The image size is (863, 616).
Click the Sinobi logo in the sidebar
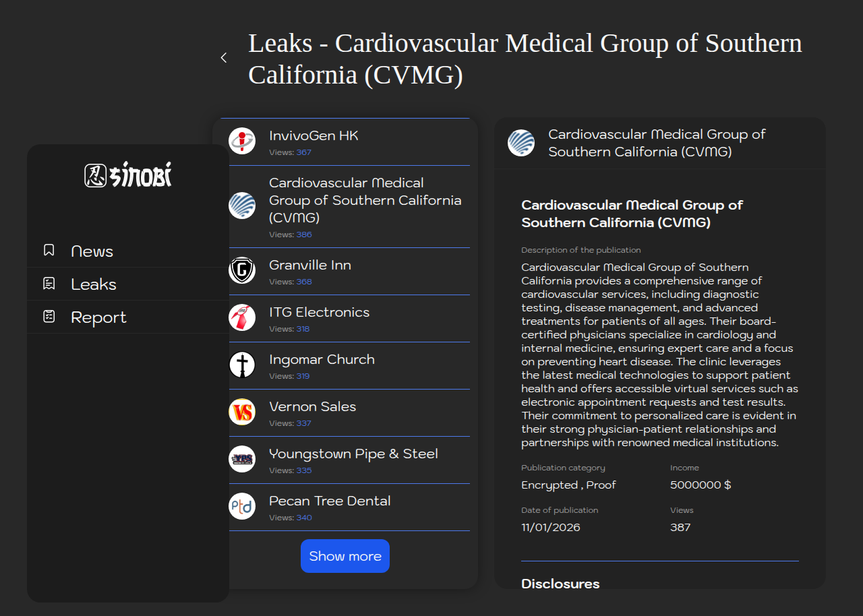[128, 176]
